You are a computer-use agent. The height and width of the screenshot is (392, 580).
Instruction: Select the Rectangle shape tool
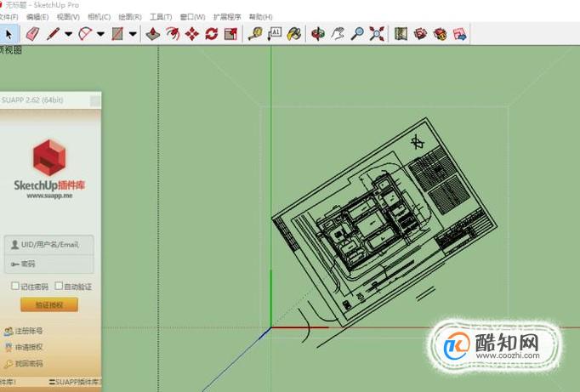[117, 34]
